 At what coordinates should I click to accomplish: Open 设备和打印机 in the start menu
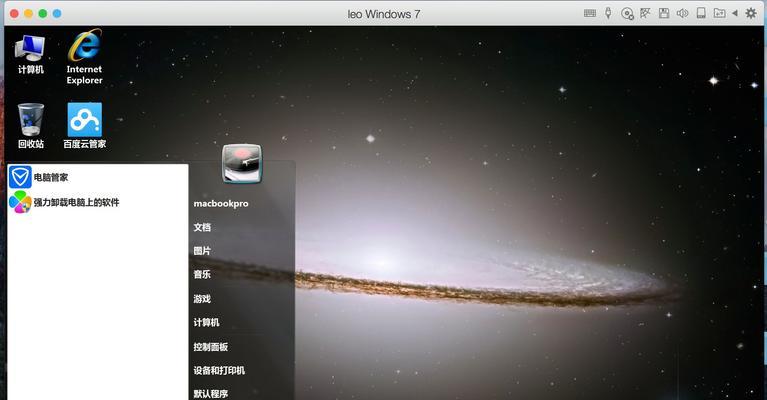tap(219, 370)
